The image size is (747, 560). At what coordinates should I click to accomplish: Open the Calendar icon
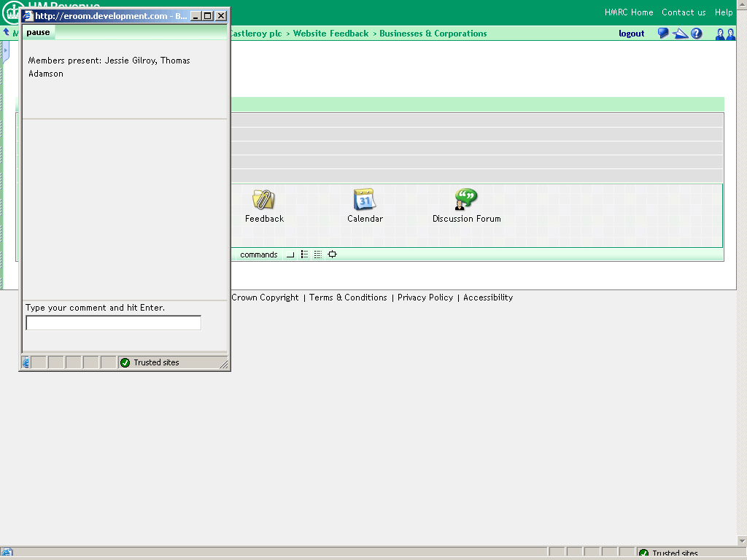[364, 200]
